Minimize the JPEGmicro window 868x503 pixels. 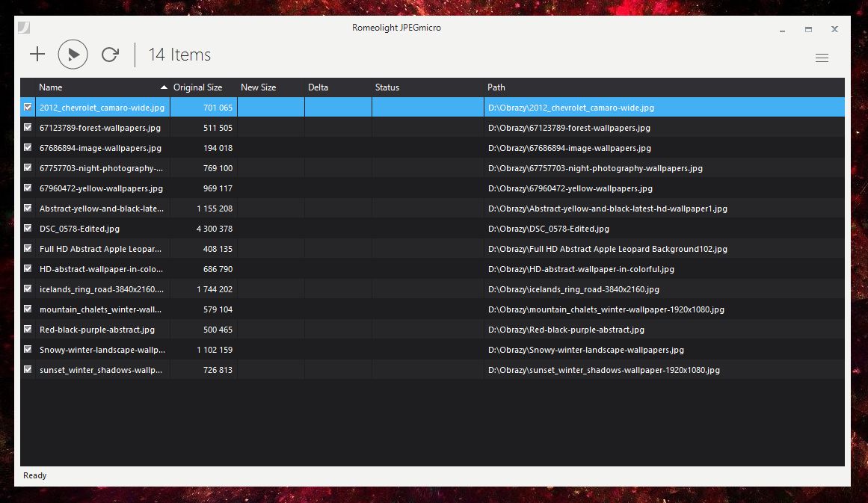(782, 29)
